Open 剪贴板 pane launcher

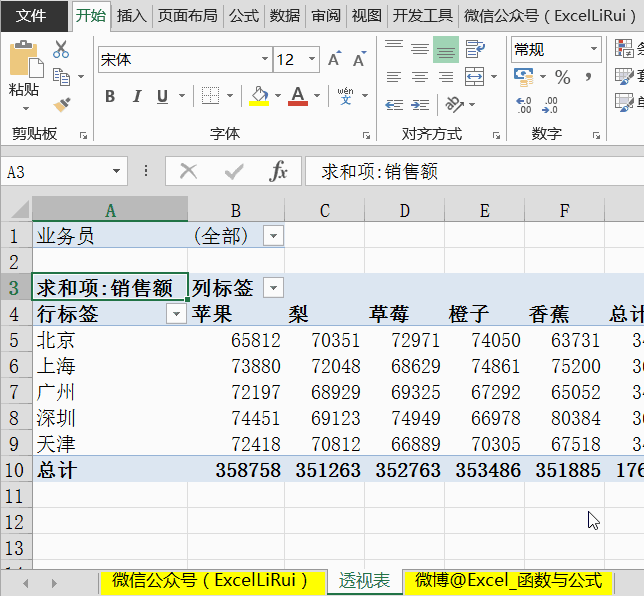pyautogui.click(x=83, y=136)
